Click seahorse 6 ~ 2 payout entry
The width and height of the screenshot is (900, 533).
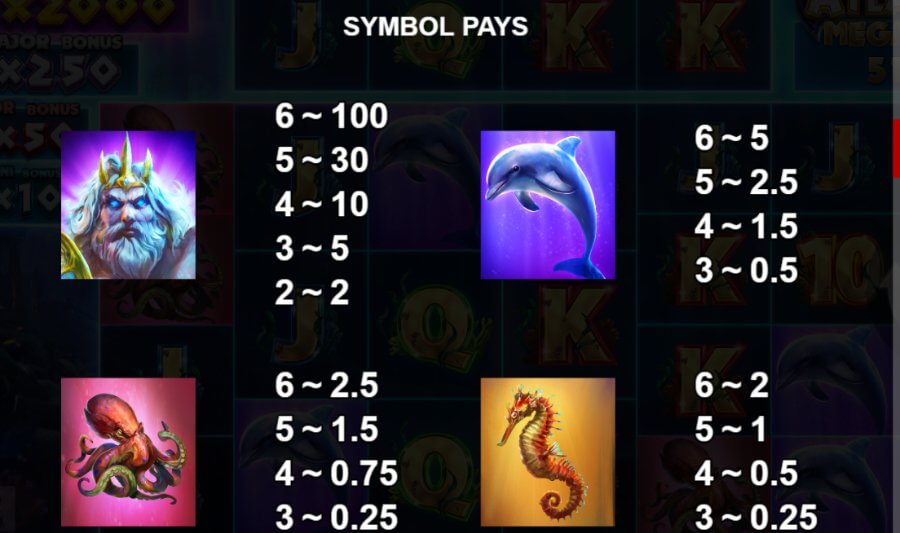point(731,385)
